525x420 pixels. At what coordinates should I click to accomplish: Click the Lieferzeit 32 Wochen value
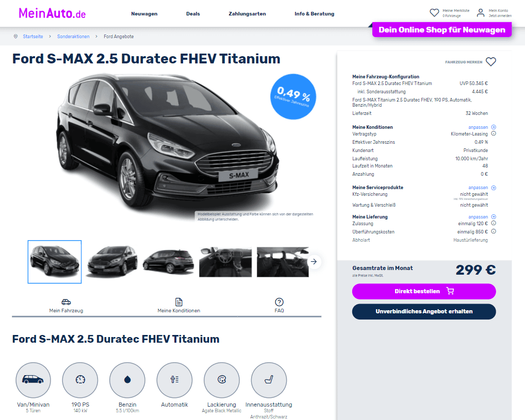pos(477,113)
